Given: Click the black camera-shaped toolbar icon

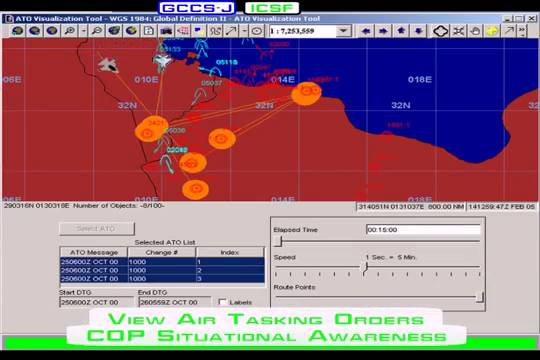Looking at the screenshot, I should click(x=166, y=31).
